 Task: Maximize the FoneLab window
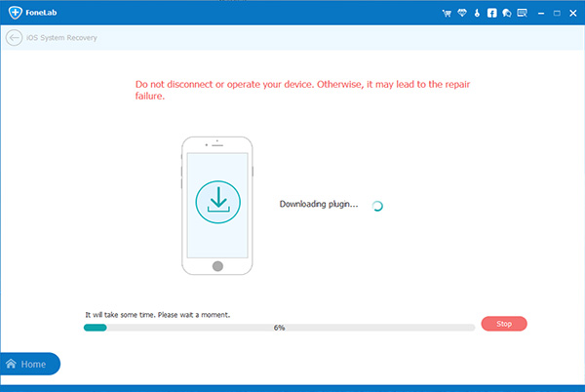click(555, 14)
